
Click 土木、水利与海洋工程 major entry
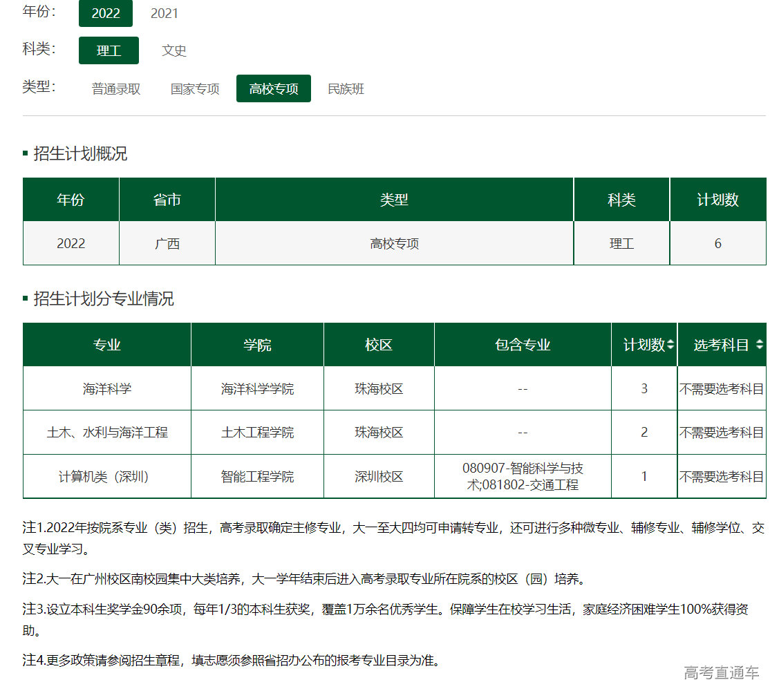(107, 433)
